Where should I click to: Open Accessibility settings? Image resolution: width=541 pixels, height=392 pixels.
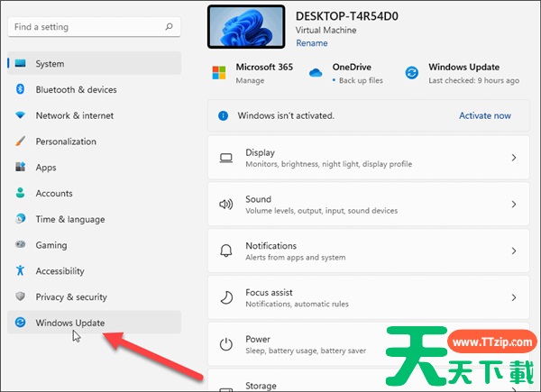pos(94,270)
